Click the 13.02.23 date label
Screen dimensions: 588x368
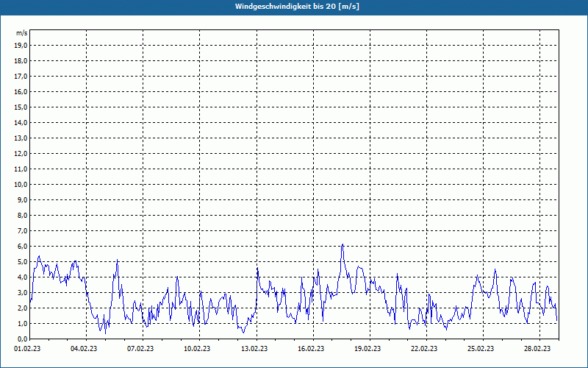click(x=254, y=348)
